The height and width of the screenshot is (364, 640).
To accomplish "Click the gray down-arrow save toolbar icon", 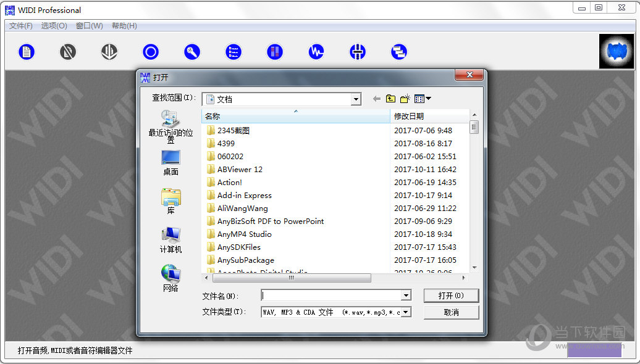I will point(109,52).
